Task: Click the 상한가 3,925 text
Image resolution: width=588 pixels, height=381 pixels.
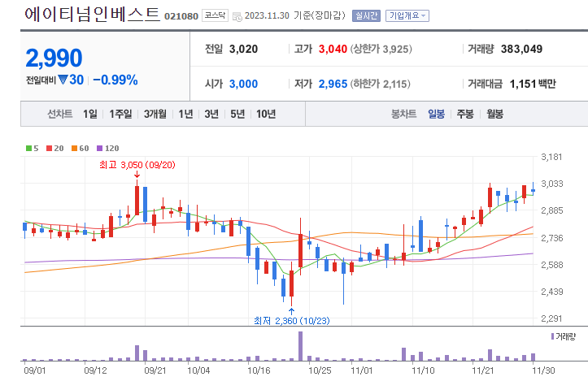Action: (x=381, y=49)
